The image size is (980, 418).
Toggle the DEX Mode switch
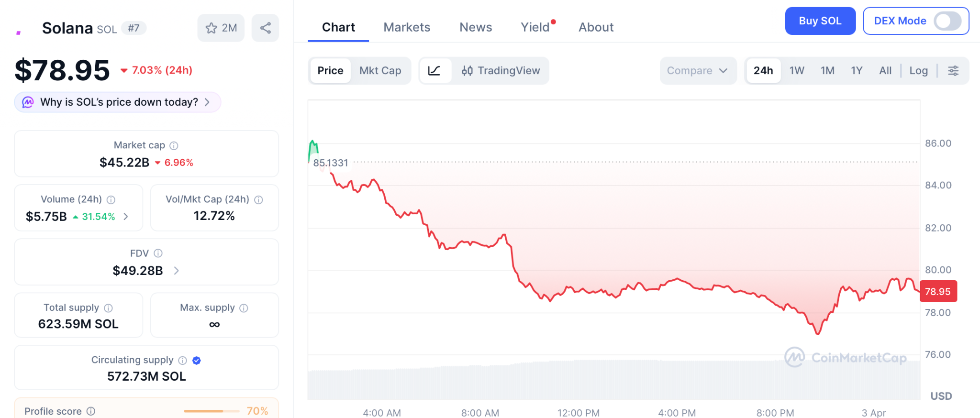tap(947, 21)
